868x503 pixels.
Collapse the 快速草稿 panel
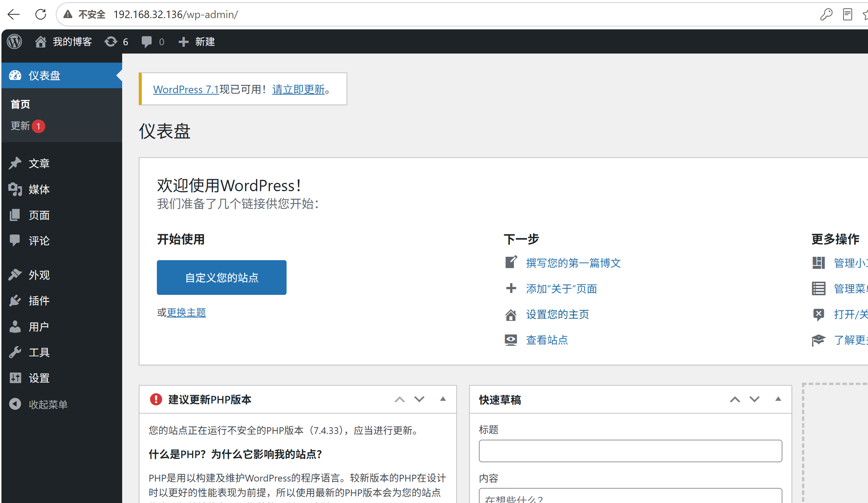coord(778,399)
